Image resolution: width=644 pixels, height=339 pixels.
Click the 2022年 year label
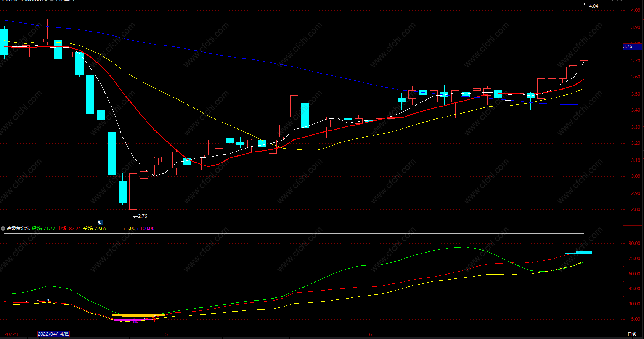click(x=12, y=334)
